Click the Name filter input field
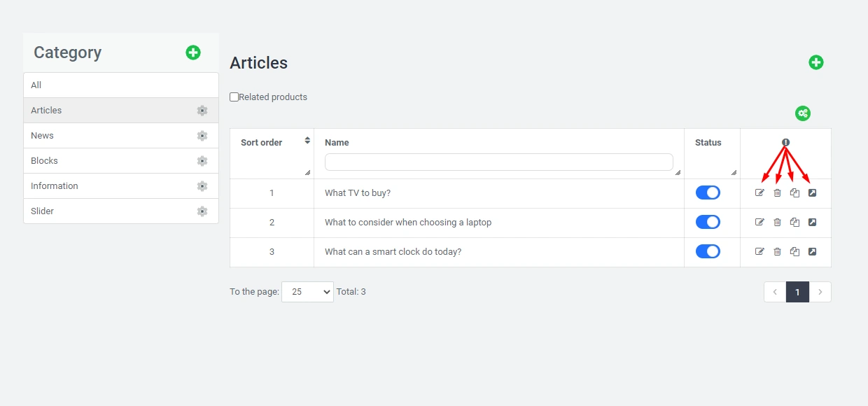The image size is (868, 406). click(x=498, y=162)
